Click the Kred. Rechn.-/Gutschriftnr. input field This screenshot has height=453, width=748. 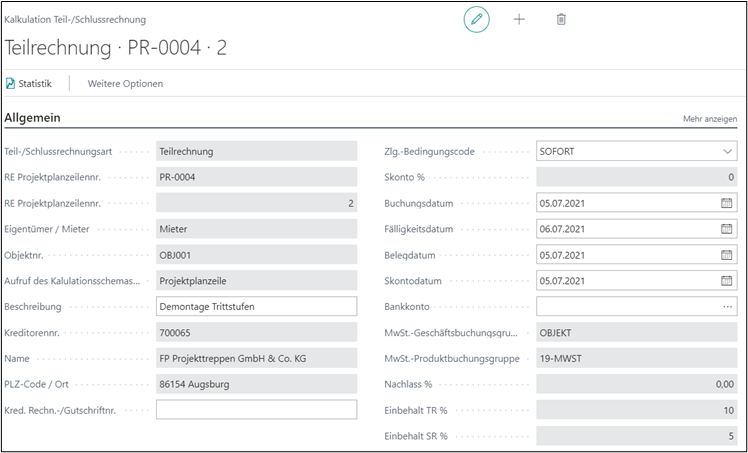[x=256, y=409]
